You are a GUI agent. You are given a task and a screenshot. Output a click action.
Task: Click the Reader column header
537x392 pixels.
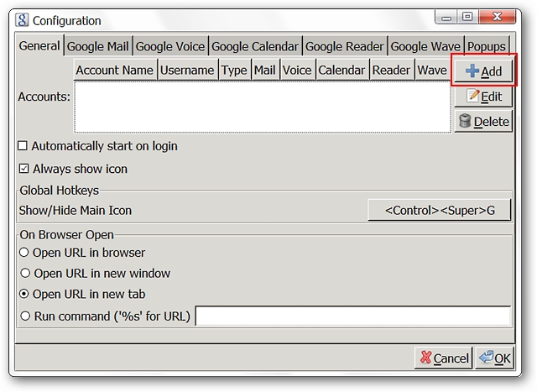click(392, 70)
